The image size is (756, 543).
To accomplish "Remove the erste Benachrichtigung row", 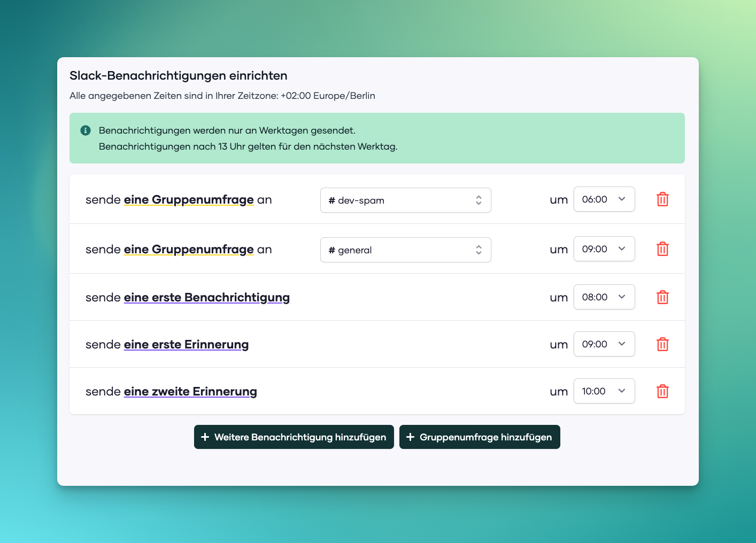I will (x=662, y=297).
